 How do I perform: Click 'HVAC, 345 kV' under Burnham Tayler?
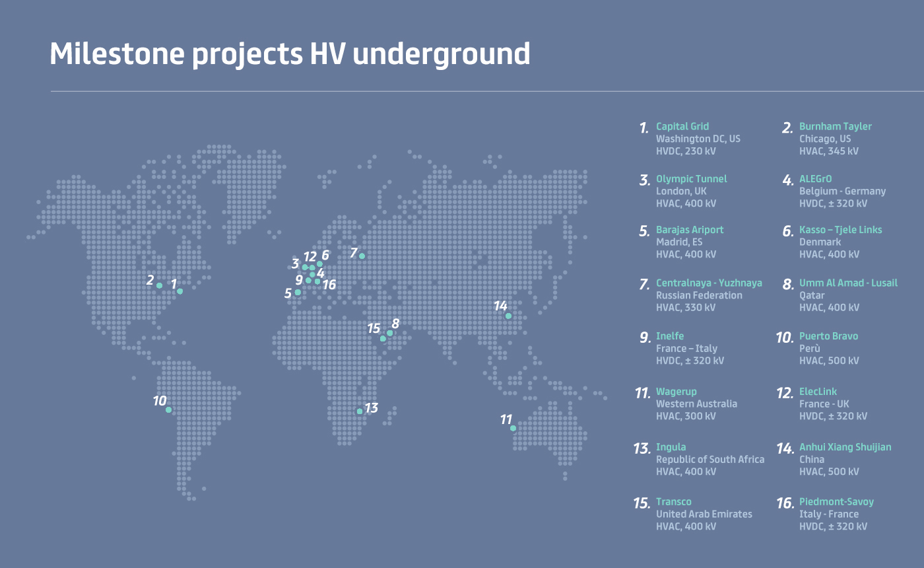829,151
